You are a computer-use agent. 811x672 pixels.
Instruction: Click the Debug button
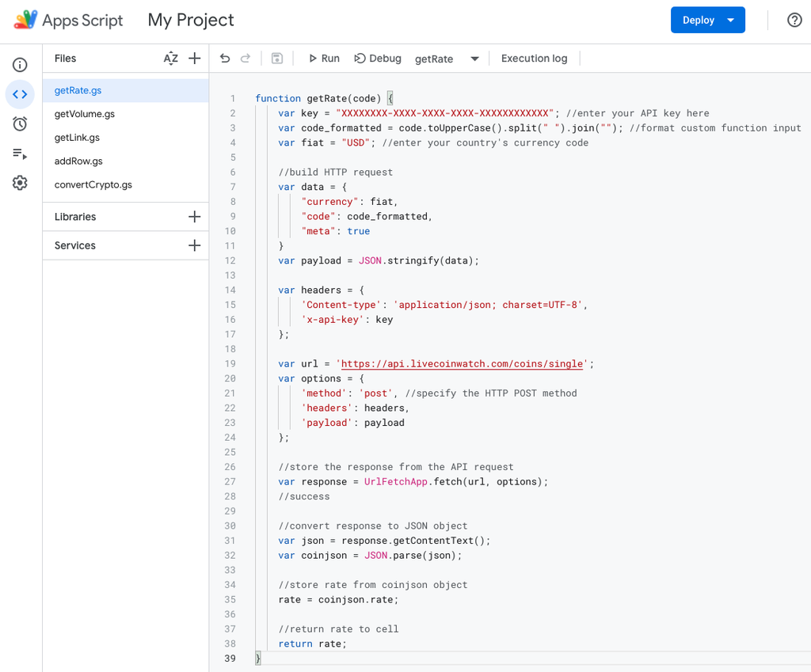pyautogui.click(x=378, y=59)
